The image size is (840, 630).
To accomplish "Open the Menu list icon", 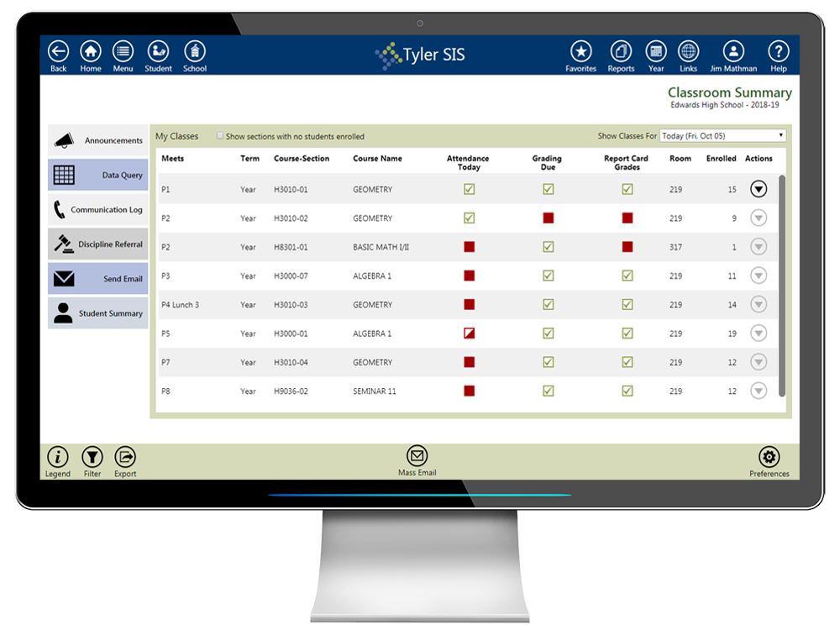I will click(123, 52).
